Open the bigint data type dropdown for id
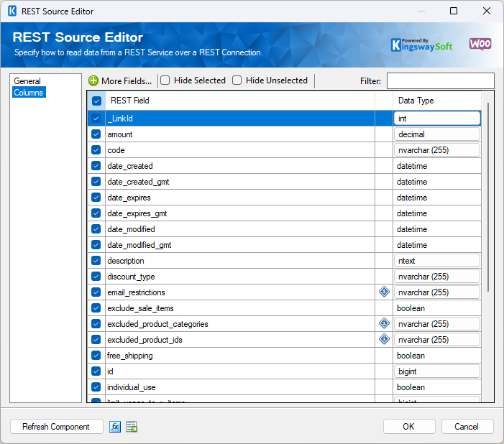The width and height of the screenshot is (504, 444). coord(437,371)
